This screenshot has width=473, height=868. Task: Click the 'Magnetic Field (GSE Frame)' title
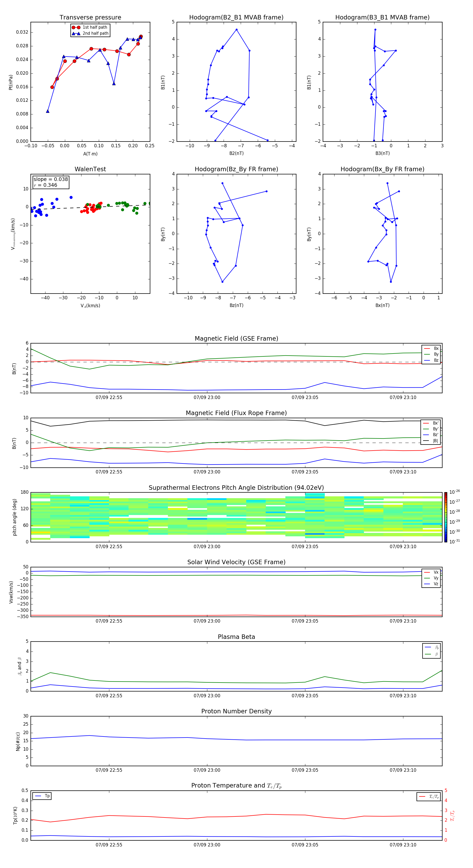[236, 339]
